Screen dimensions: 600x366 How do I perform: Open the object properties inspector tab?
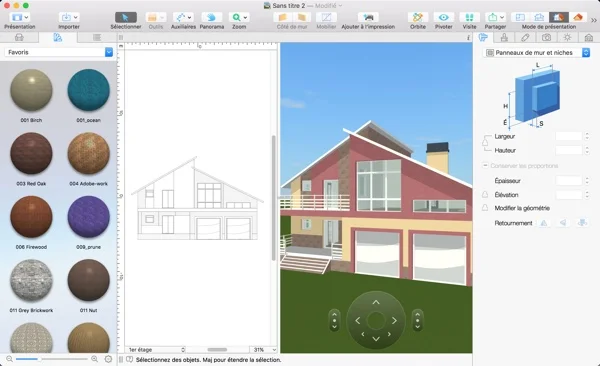483,37
